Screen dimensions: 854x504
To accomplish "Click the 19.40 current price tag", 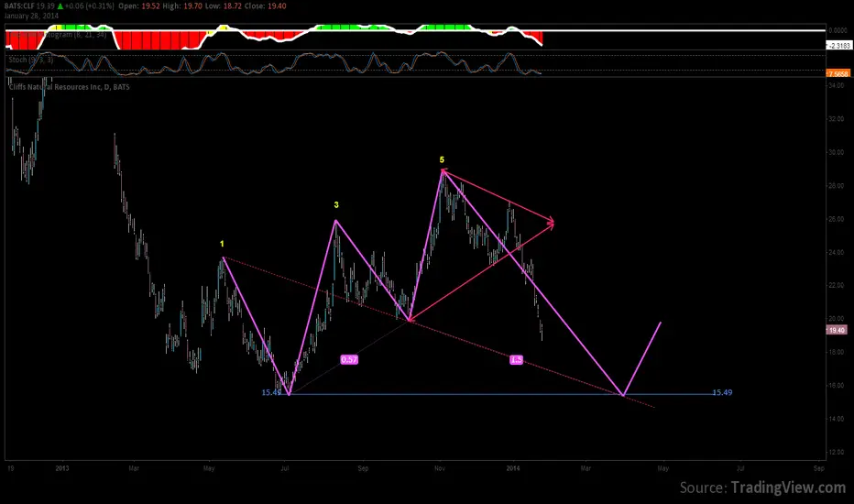I will (x=838, y=330).
